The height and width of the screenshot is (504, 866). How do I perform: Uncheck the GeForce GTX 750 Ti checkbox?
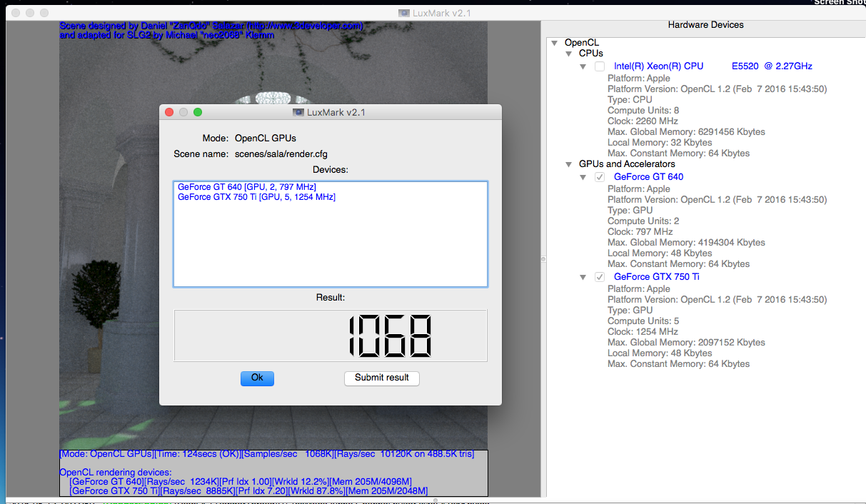(x=600, y=277)
